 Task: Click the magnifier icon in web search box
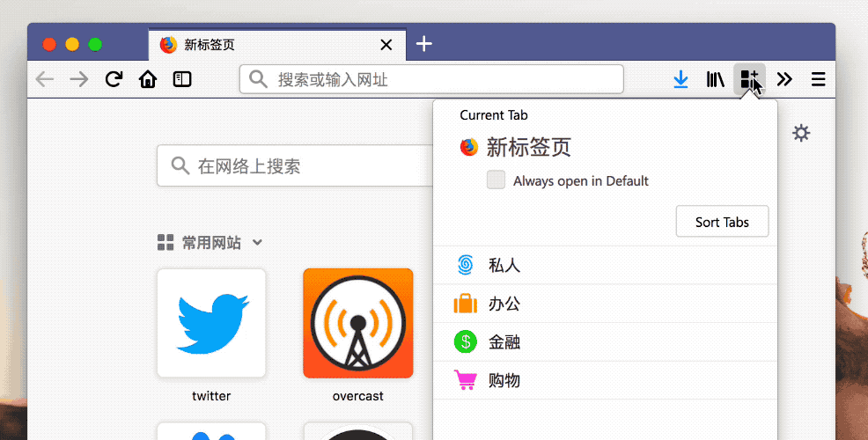click(x=180, y=165)
